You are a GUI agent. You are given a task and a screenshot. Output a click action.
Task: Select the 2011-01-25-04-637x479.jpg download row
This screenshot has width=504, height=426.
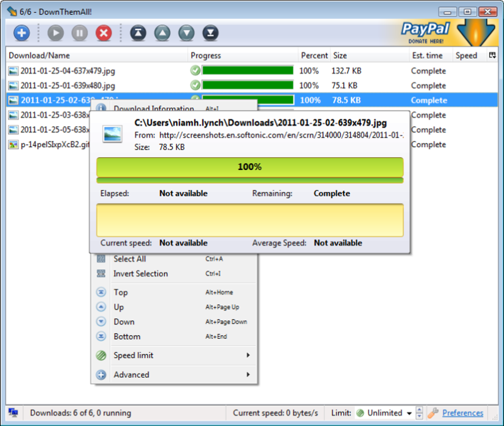click(252, 71)
